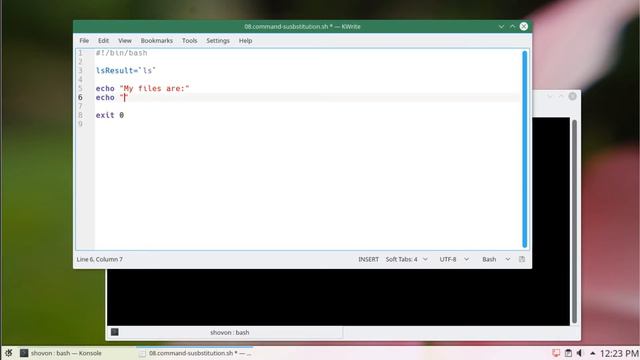Open the Settings menu

pos(218,40)
